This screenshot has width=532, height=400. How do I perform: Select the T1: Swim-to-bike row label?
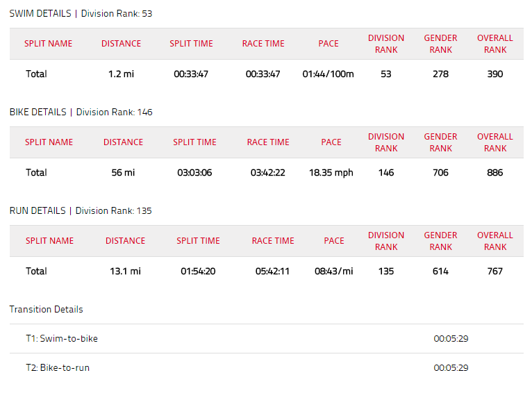[62, 338]
